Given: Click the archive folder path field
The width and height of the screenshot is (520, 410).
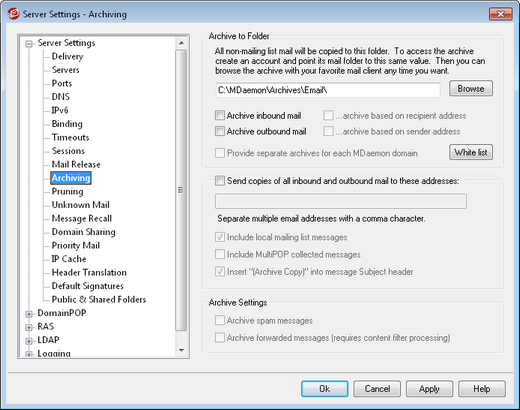Looking at the screenshot, I should [x=328, y=90].
